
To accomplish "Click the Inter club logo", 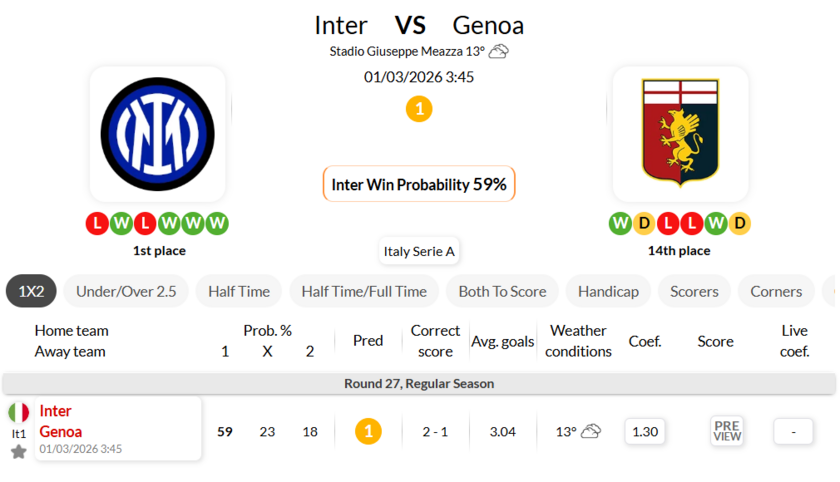I will (x=157, y=134).
